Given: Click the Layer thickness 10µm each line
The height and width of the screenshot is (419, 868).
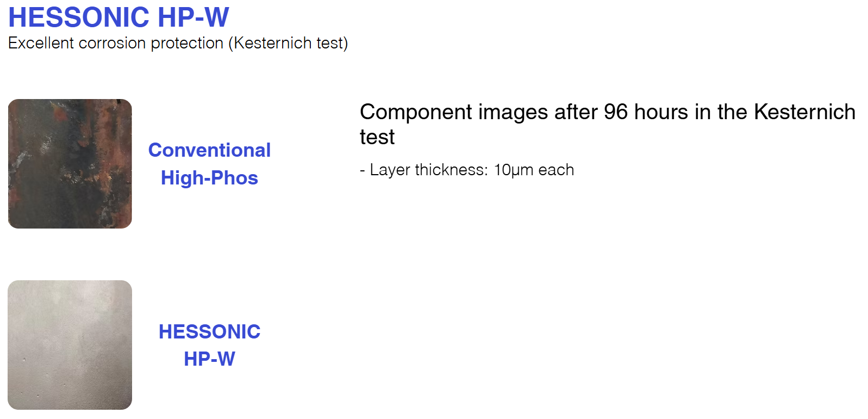Looking at the screenshot, I should coord(466,170).
